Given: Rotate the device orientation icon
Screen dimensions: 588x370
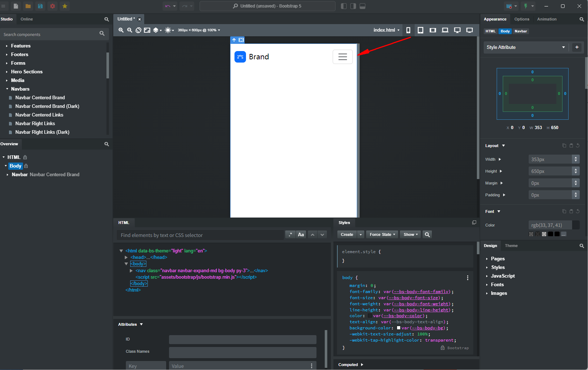Looking at the screenshot, I should [138, 30].
